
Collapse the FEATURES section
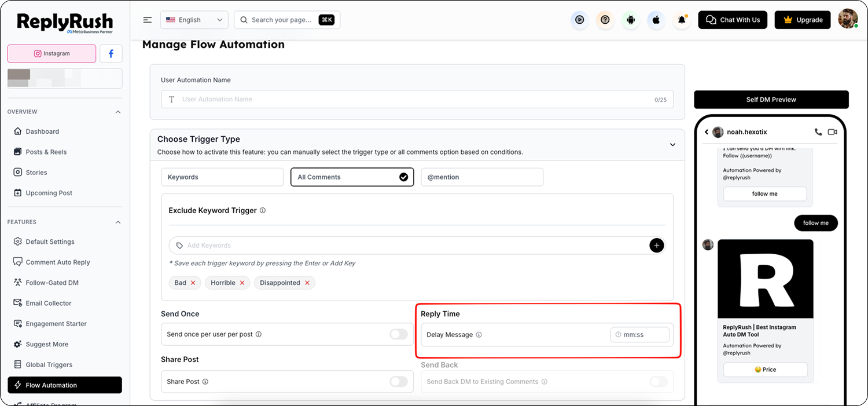click(x=118, y=222)
